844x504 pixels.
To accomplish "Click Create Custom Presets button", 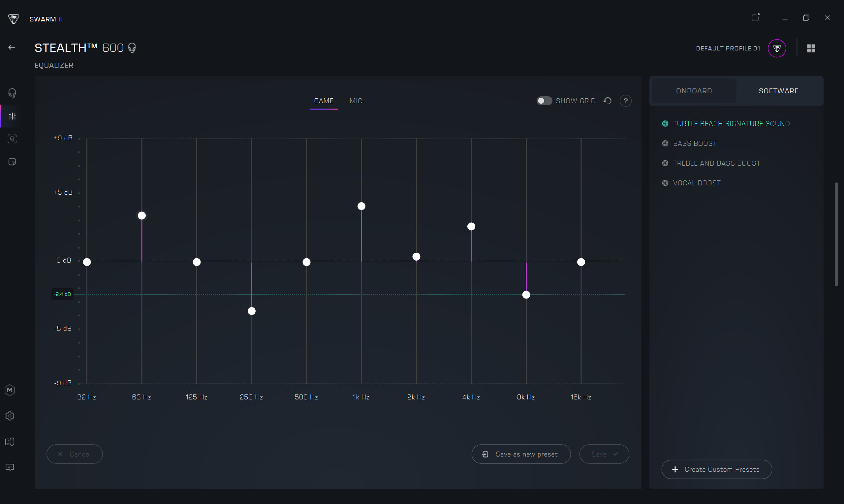I will tap(717, 469).
